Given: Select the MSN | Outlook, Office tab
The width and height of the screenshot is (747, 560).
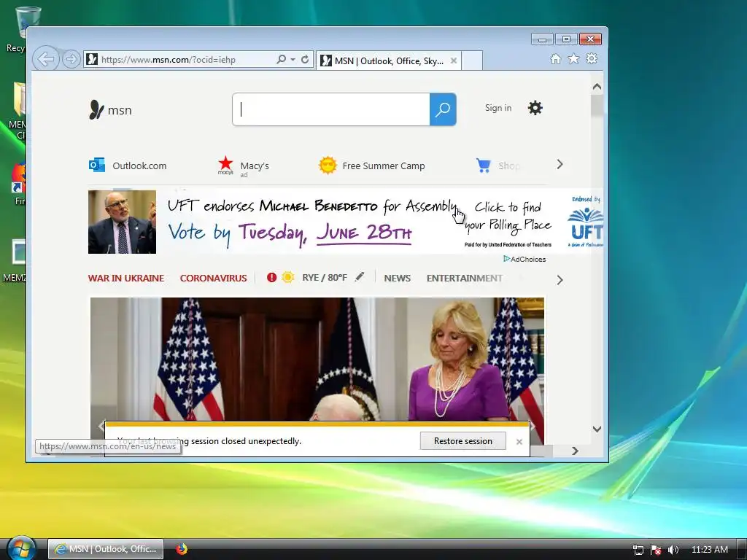Looking at the screenshot, I should (388, 61).
